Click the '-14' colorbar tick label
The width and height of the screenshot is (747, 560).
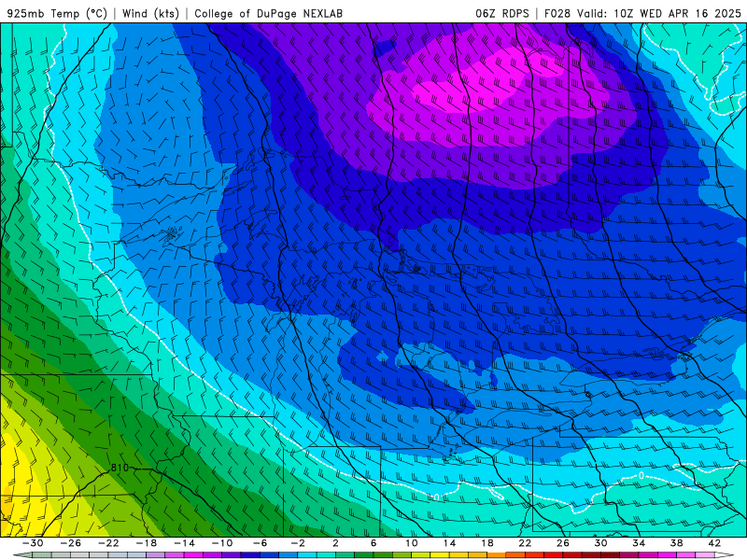(x=184, y=543)
